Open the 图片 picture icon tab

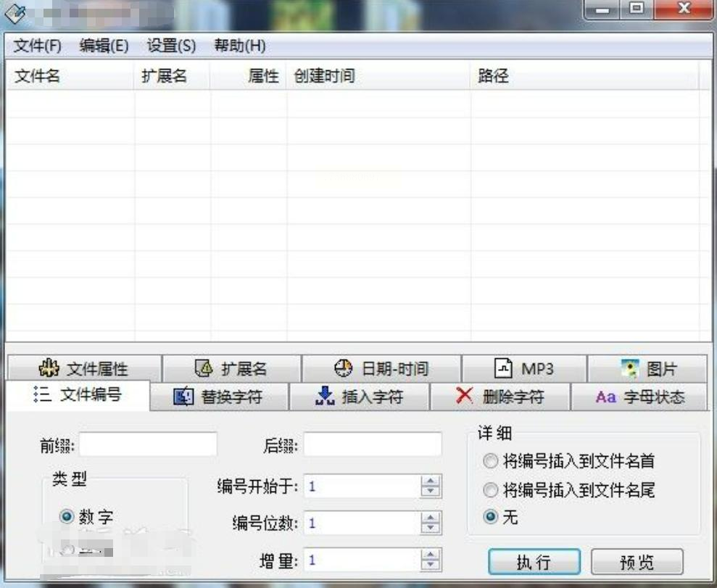tap(630, 368)
